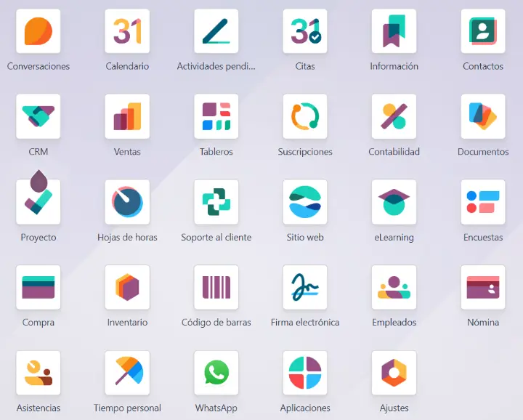Launch Código de barras app
The width and height of the screenshot is (523, 420).
click(216, 287)
